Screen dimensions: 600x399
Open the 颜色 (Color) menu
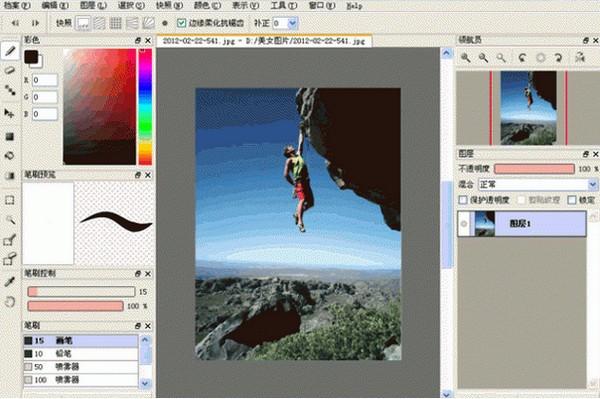click(x=208, y=5)
